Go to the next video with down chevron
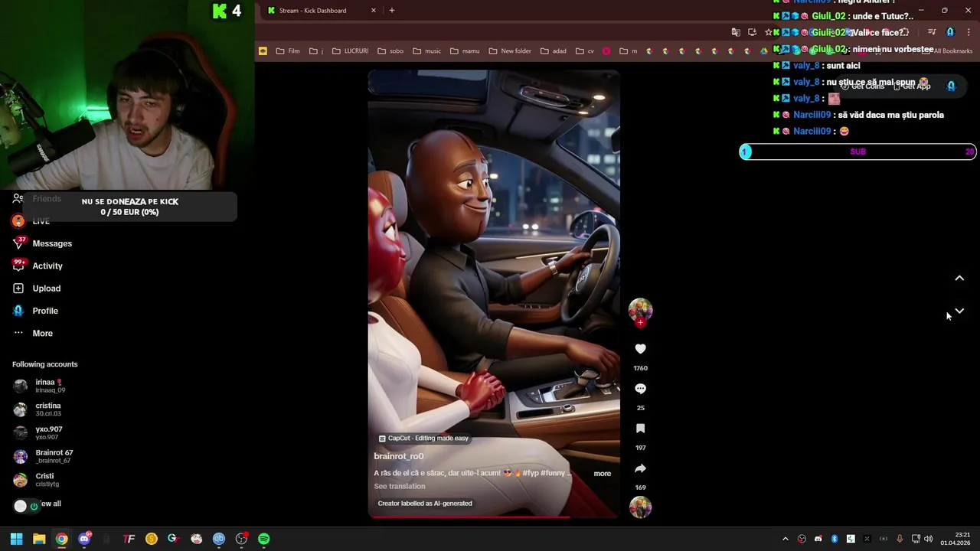 click(959, 311)
